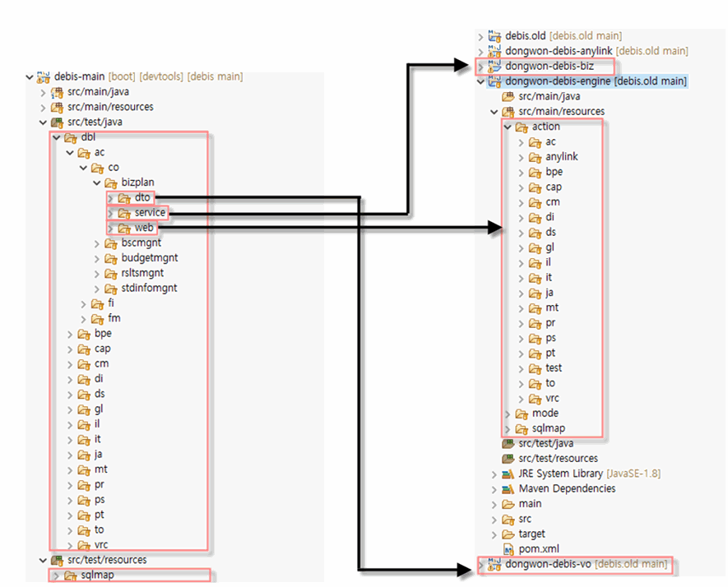728x587 pixels.
Task: Expand the Maven Dependencies node
Action: (494, 490)
